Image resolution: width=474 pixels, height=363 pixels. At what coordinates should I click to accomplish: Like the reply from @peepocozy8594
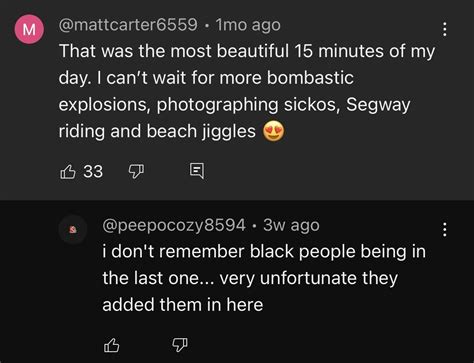(x=112, y=345)
